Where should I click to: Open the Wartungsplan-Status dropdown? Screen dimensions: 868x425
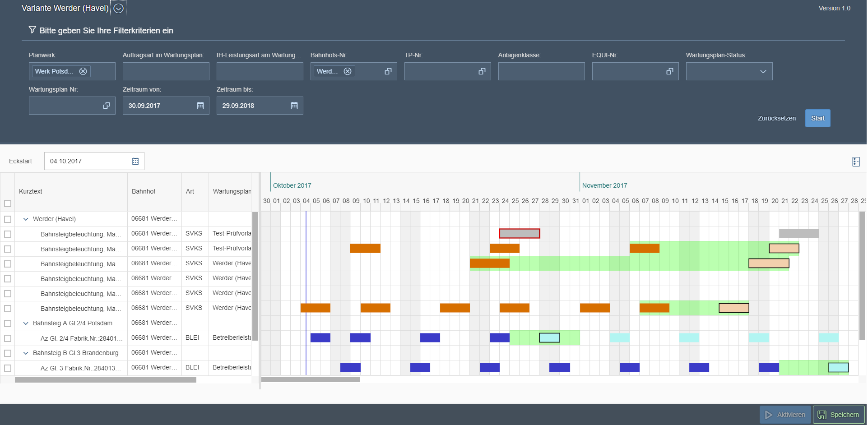pyautogui.click(x=763, y=71)
